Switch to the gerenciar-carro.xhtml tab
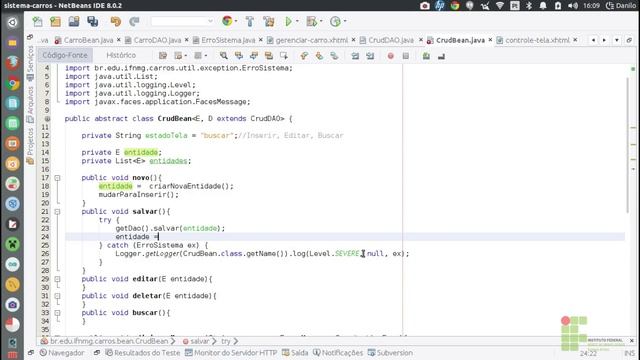The image size is (640, 360). [311, 40]
